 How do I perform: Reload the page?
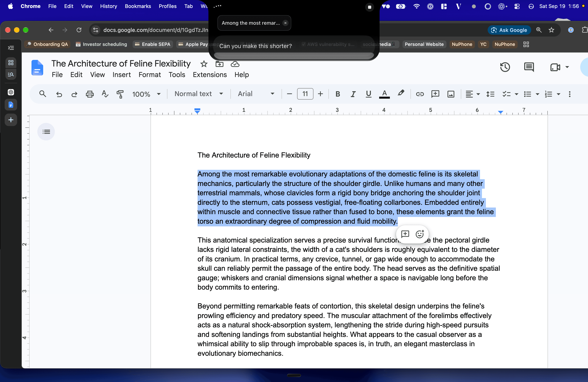click(79, 30)
